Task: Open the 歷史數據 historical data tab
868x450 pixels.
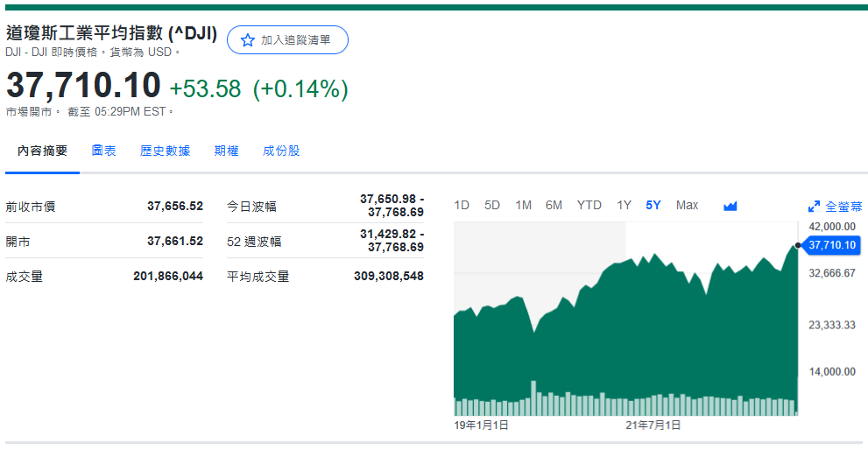Action: pyautogui.click(x=165, y=151)
